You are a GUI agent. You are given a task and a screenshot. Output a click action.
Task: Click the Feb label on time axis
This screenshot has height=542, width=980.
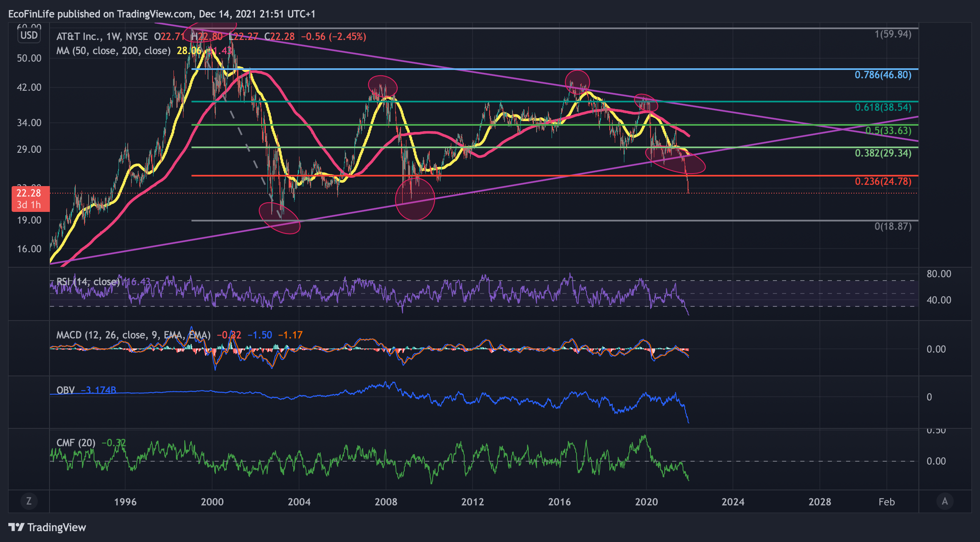(x=886, y=502)
